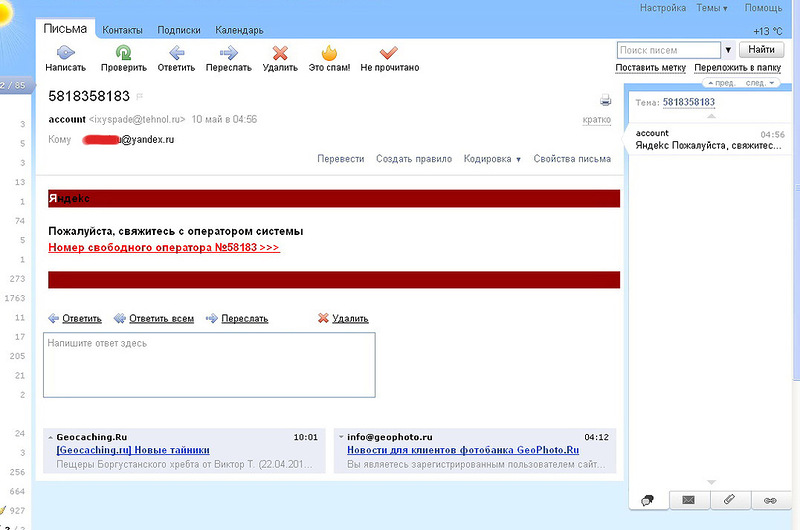Select the envelope tab at the bottom right panel
800x530 pixels.
pyautogui.click(x=688, y=498)
